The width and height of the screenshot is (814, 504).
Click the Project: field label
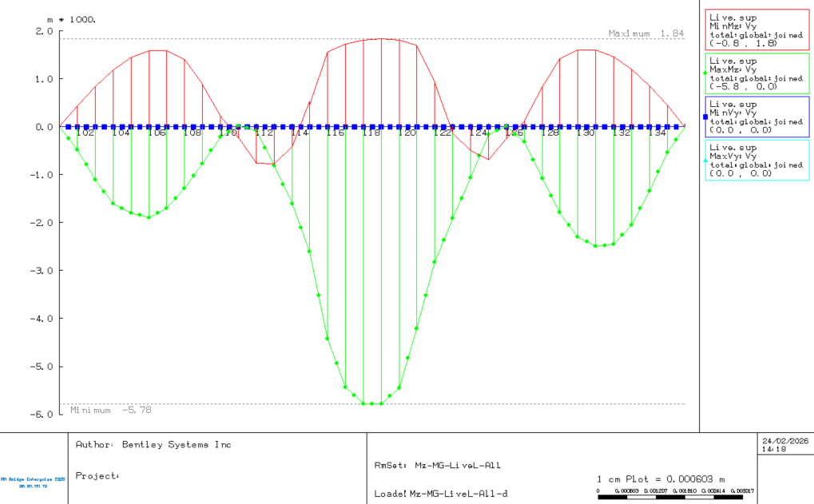click(x=97, y=476)
